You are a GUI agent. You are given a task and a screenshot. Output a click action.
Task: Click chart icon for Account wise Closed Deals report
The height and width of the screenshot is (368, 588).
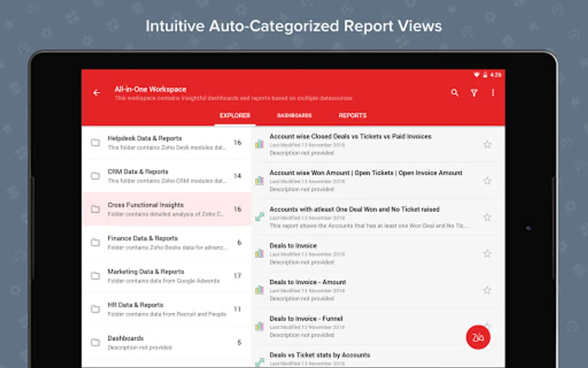[x=260, y=144]
